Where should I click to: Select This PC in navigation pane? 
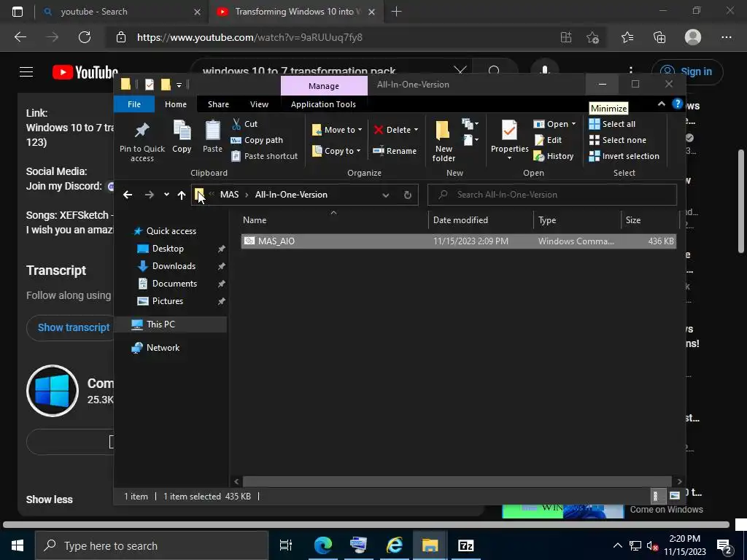[160, 324]
